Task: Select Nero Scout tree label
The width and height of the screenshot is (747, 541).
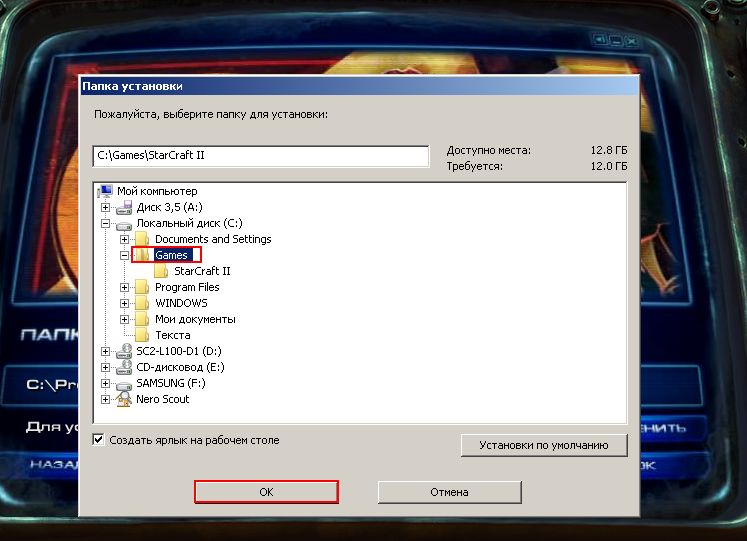Action: click(x=162, y=399)
